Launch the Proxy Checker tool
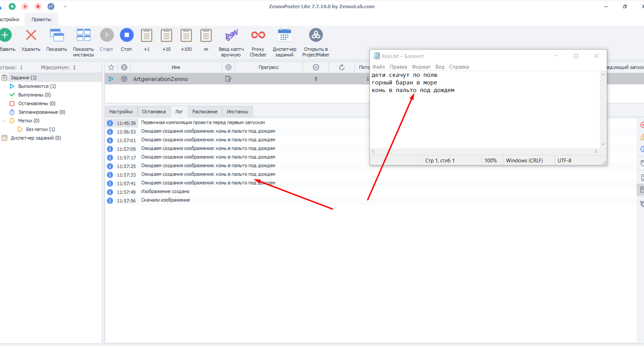The height and width of the screenshot is (346, 644). 258,43
